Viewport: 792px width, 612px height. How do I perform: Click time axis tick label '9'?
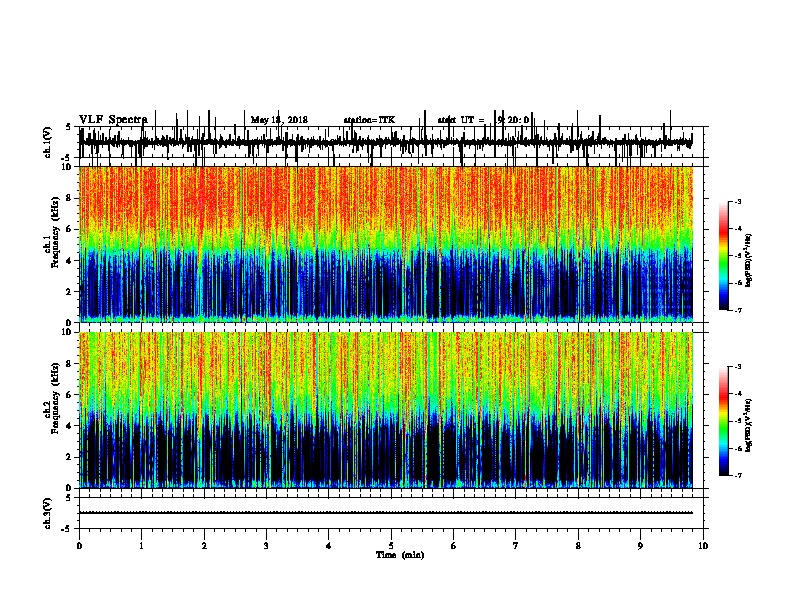[x=640, y=546]
